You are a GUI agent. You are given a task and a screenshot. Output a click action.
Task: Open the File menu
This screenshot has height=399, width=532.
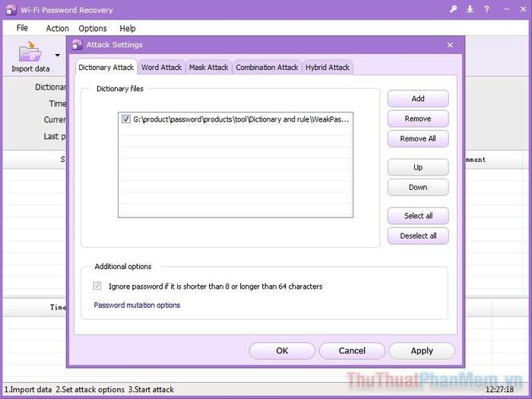click(x=22, y=28)
